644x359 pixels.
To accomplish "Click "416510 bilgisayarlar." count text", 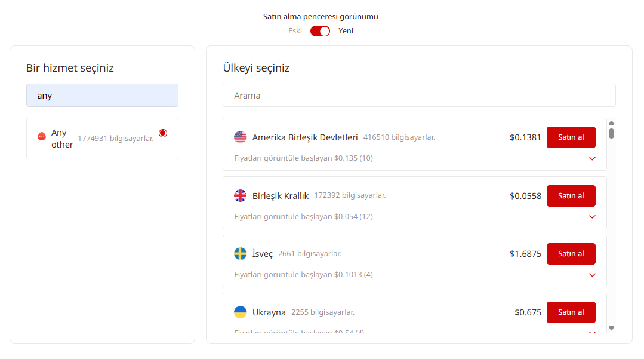I will pyautogui.click(x=399, y=137).
